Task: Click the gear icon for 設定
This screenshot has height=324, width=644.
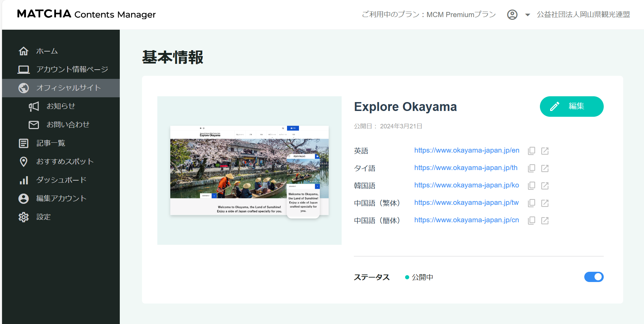Action: [x=24, y=217]
